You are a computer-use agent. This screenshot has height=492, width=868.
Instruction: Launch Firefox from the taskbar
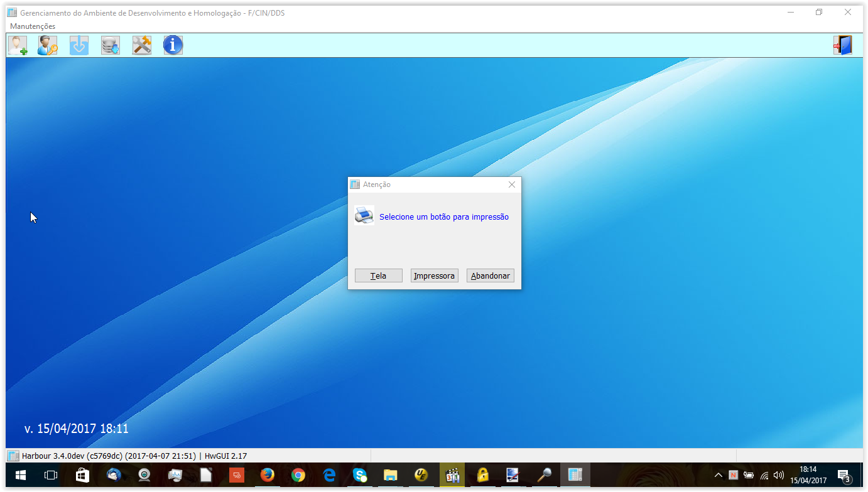coord(268,475)
